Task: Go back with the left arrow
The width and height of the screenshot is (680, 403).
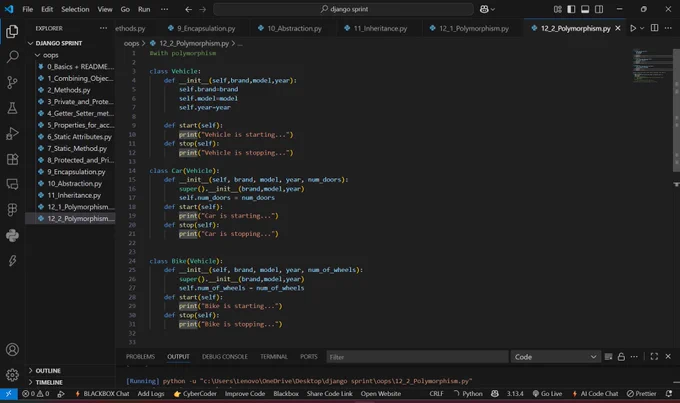Action: [188, 9]
